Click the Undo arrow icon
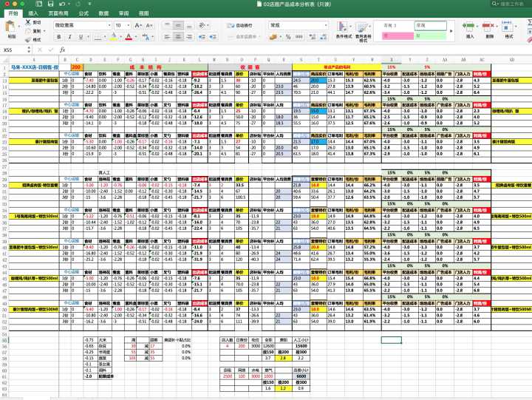 point(62,4)
